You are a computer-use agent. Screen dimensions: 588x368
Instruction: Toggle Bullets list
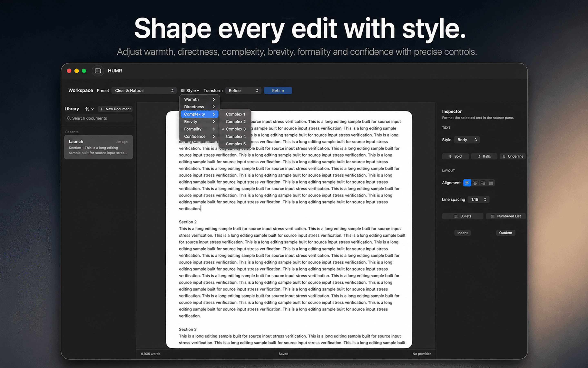click(x=462, y=216)
